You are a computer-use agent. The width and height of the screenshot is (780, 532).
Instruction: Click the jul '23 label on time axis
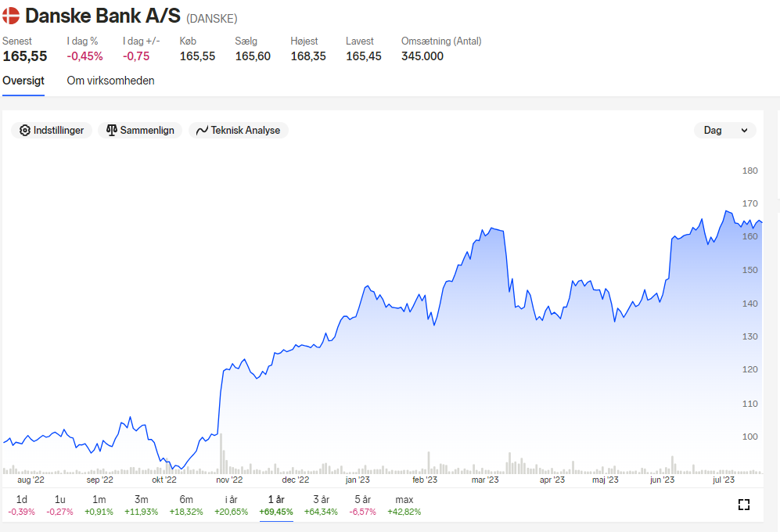pyautogui.click(x=724, y=480)
